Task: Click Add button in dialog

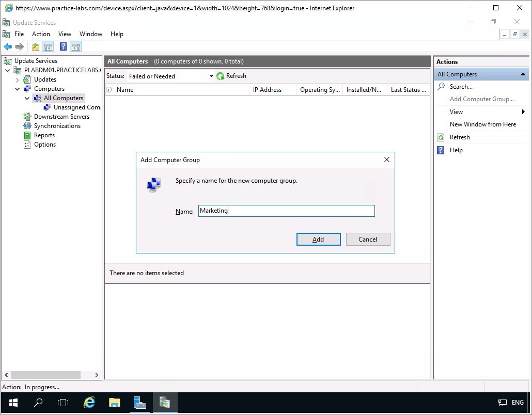Action: (x=318, y=240)
